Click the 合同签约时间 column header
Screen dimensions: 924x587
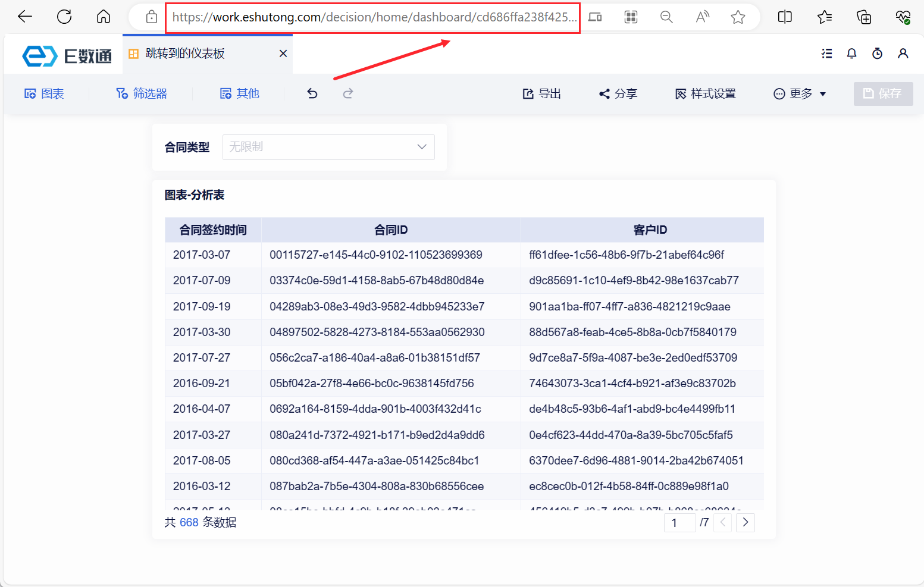(213, 230)
